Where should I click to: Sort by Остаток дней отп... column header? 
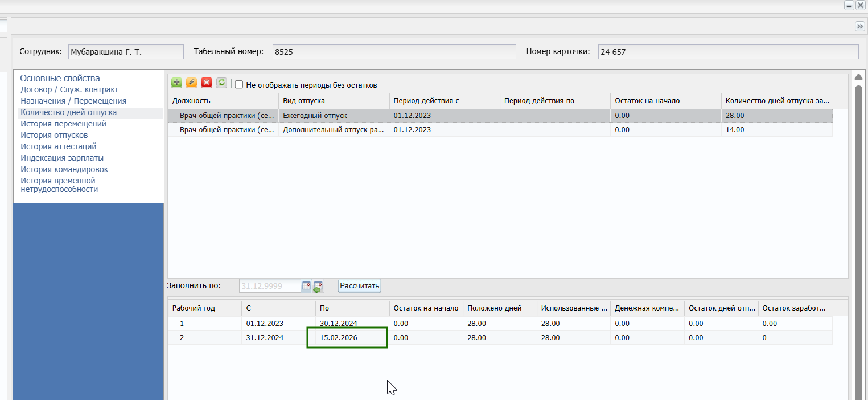pyautogui.click(x=721, y=308)
